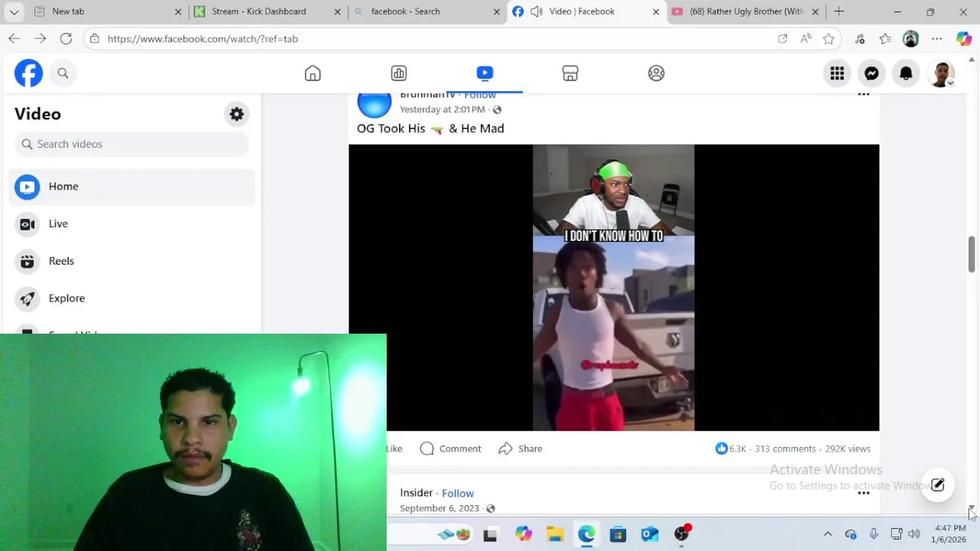Open the Insider page name link
The image size is (980, 551).
click(416, 493)
